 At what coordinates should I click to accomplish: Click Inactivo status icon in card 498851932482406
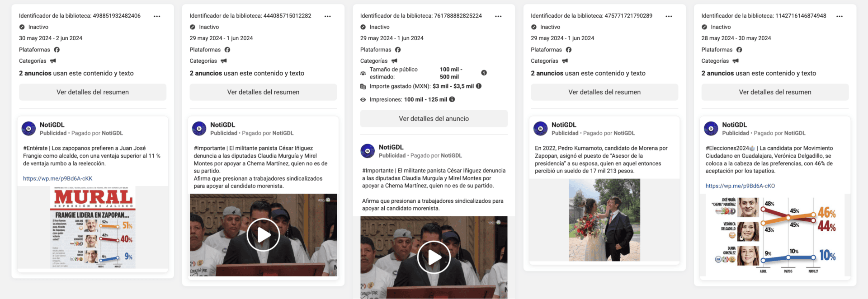pos(22,27)
